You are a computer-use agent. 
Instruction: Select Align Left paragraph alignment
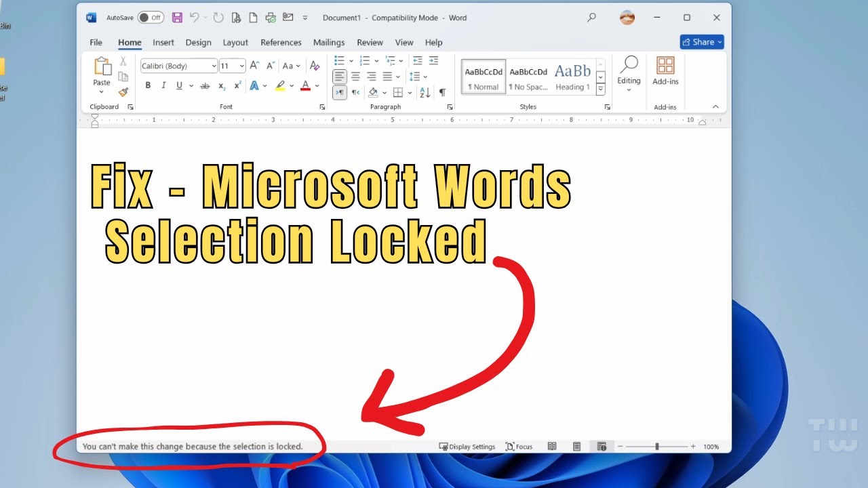(340, 77)
